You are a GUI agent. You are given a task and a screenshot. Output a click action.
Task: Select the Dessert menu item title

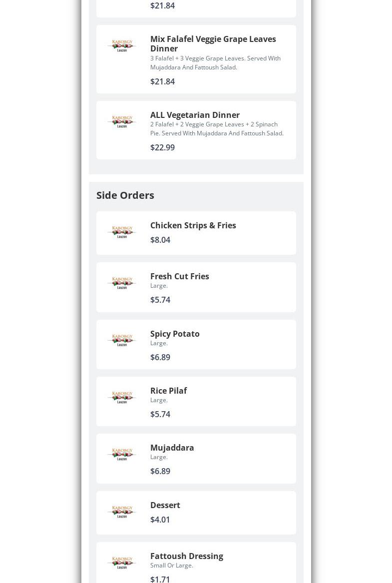pos(165,505)
